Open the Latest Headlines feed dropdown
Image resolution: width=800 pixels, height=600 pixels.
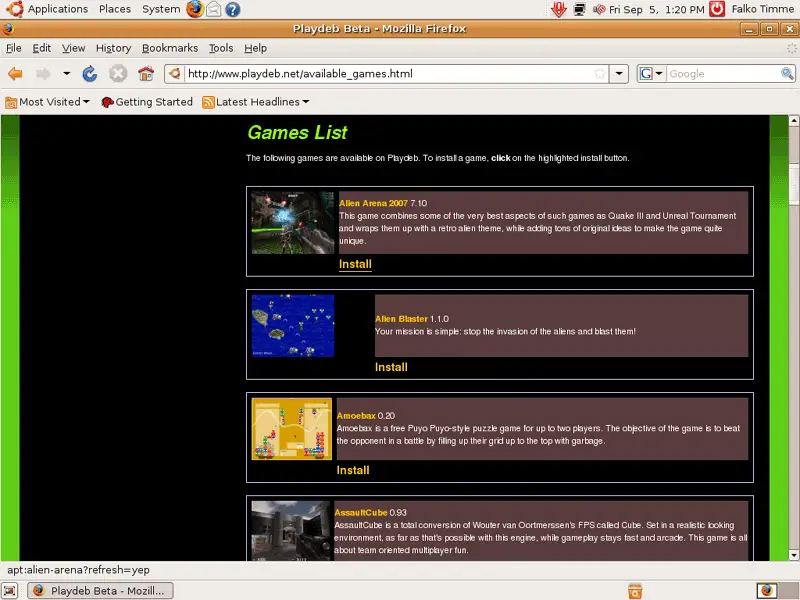[256, 102]
